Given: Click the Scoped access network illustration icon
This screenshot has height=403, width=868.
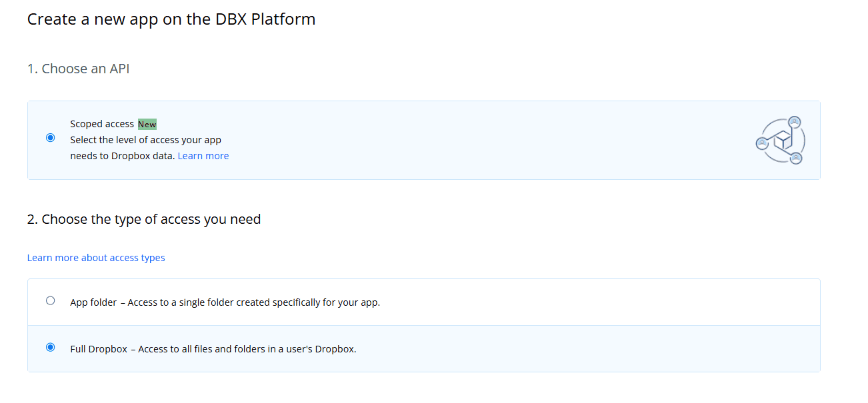Looking at the screenshot, I should [x=780, y=140].
